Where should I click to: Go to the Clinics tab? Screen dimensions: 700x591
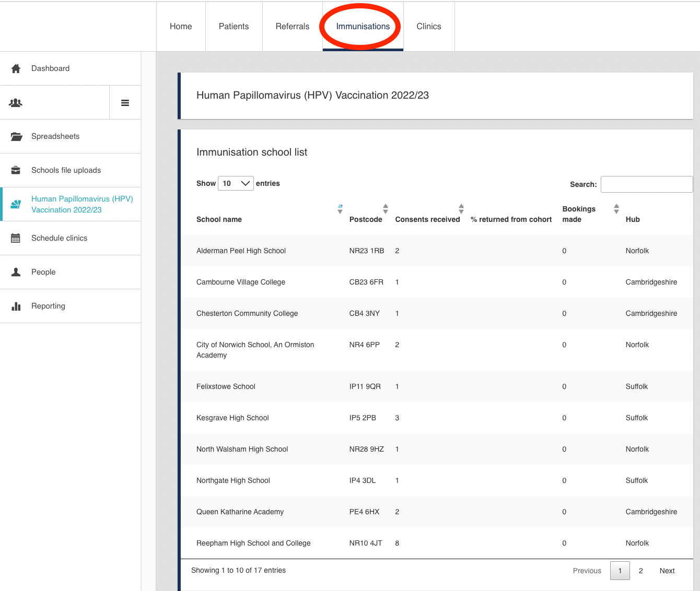click(428, 27)
